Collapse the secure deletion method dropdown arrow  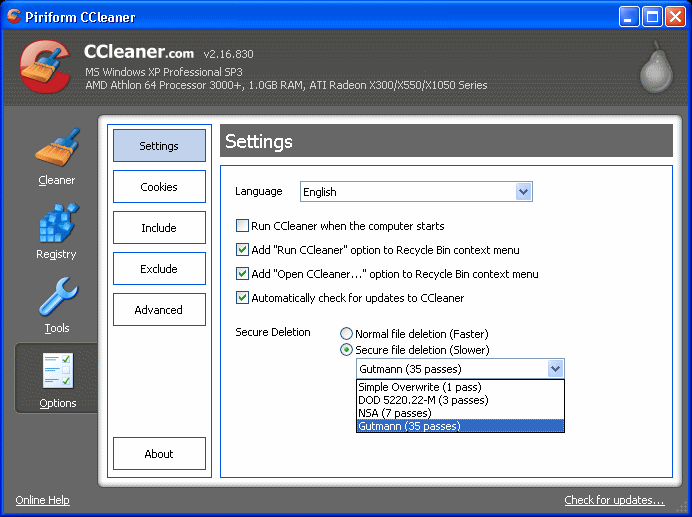pyautogui.click(x=555, y=369)
